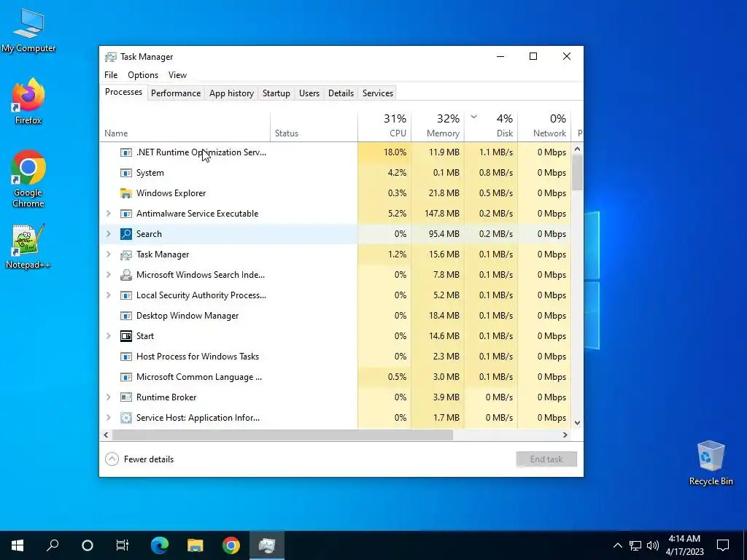The height and width of the screenshot is (560, 747).
Task: Click the Search process magnifier icon
Action: pyautogui.click(x=125, y=234)
